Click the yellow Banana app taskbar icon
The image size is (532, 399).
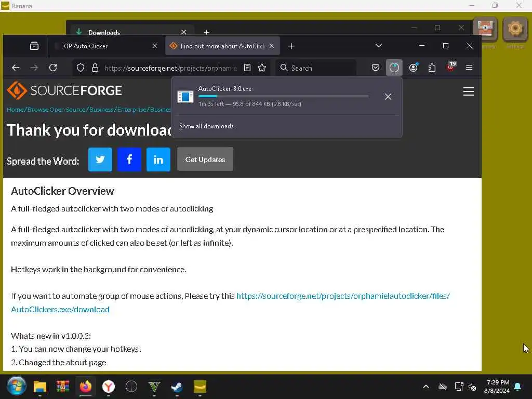[200, 387]
